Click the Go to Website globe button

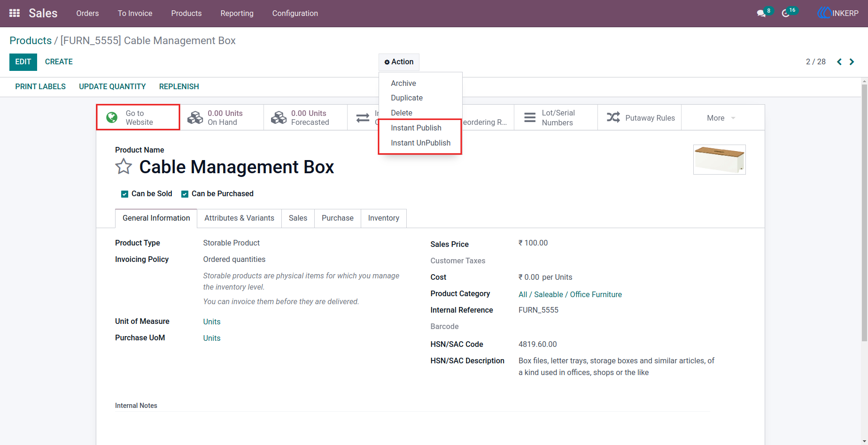tap(138, 117)
